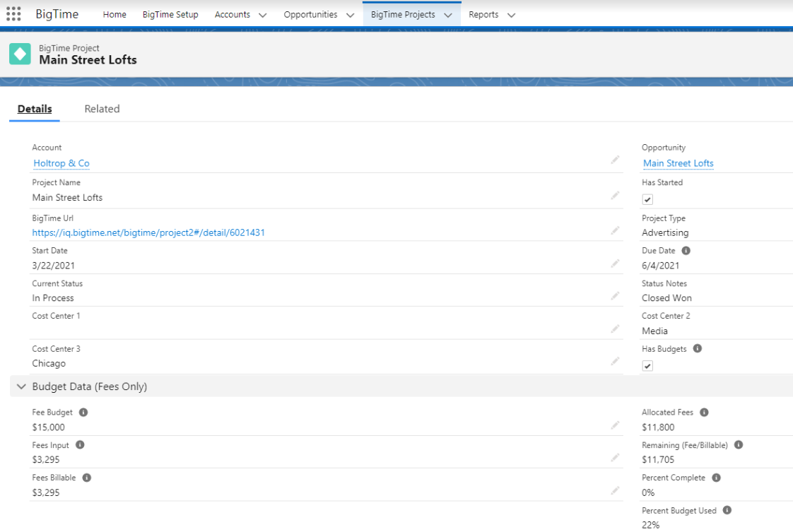Switch to the Related tab
The height and width of the screenshot is (532, 793).
click(102, 109)
